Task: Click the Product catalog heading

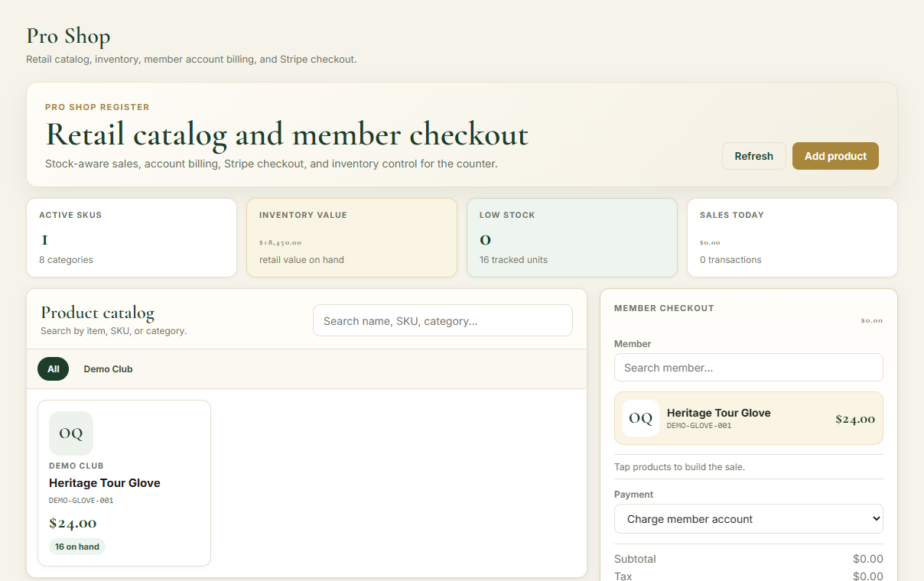Action: click(97, 313)
